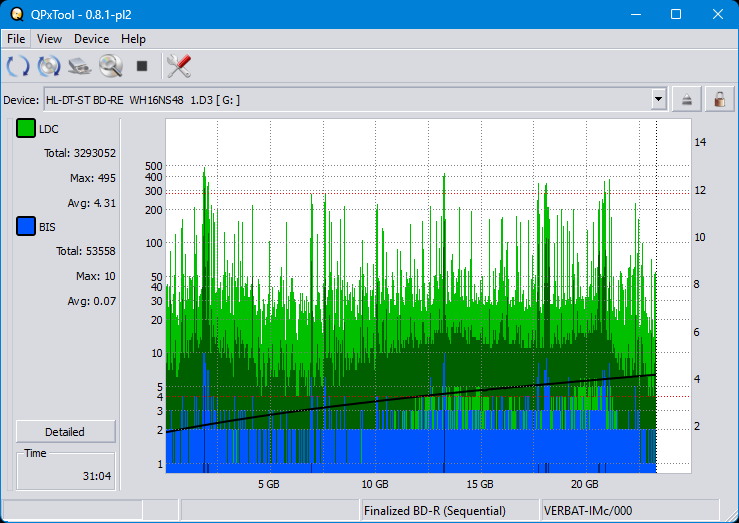Image resolution: width=739 pixels, height=523 pixels.
Task: Open the File menu
Action: [16, 39]
